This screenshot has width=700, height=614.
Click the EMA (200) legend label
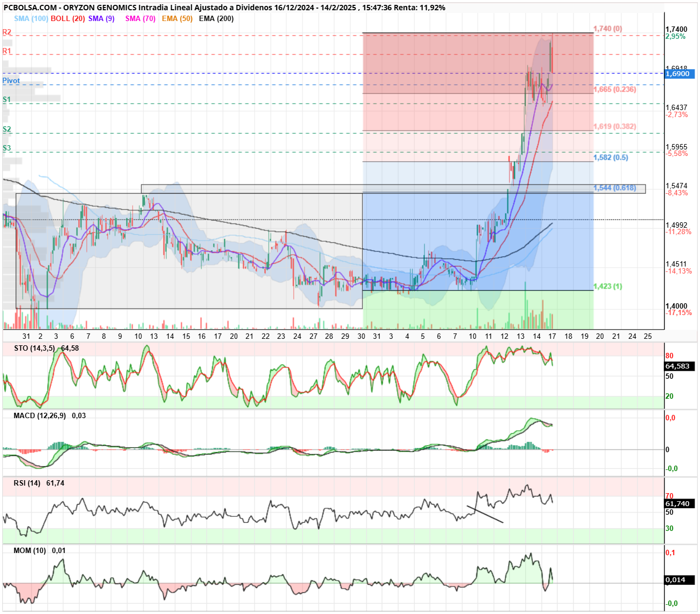coord(216,18)
